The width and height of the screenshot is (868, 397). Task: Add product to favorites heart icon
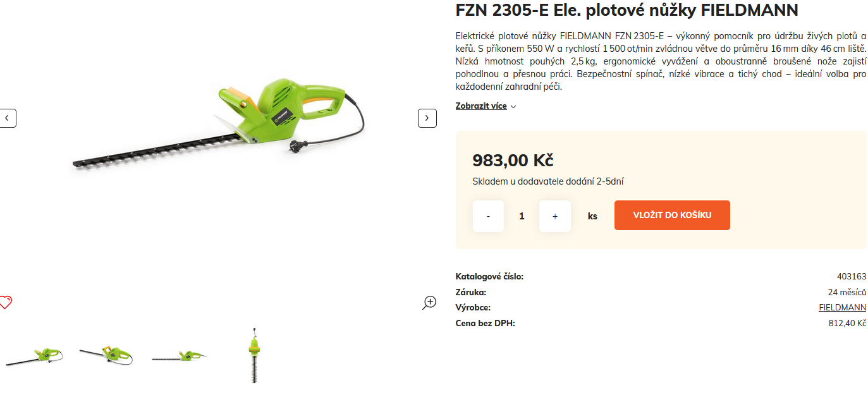6,302
